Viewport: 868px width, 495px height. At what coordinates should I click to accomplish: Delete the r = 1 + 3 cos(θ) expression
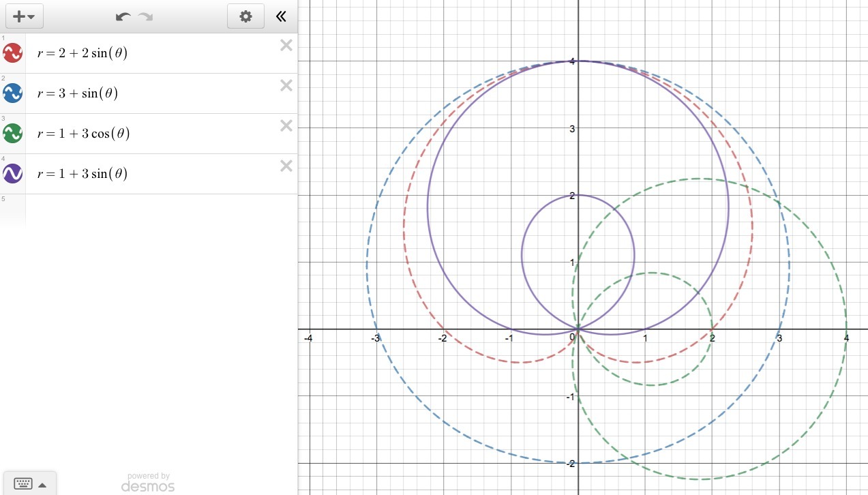pos(286,126)
